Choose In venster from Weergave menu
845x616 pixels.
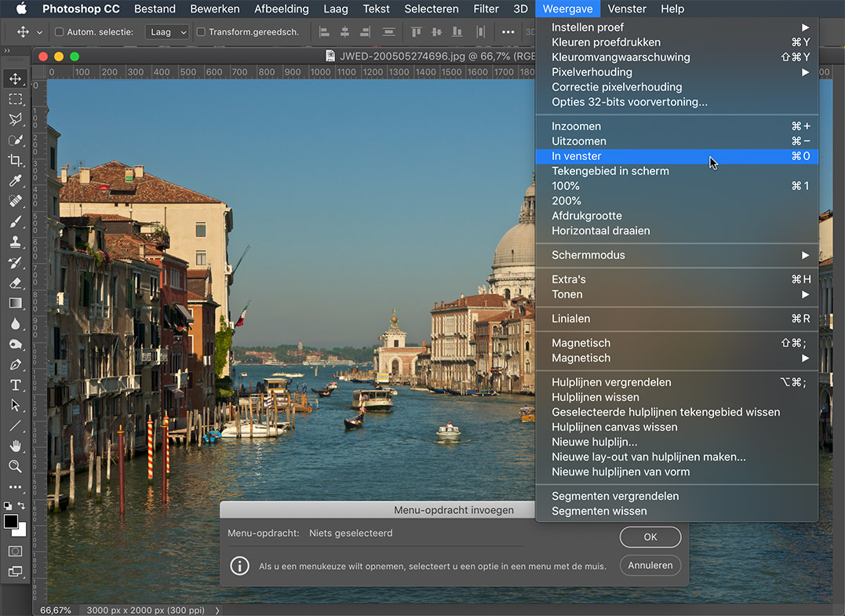click(577, 156)
